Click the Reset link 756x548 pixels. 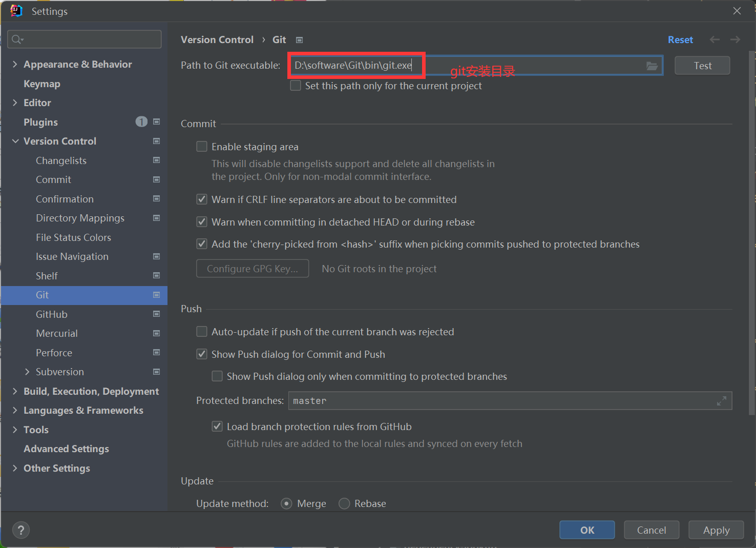[680, 39]
